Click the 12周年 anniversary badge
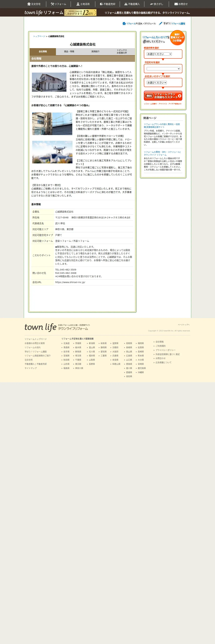Screen dimensions: 215x644 (x=80, y=13)
